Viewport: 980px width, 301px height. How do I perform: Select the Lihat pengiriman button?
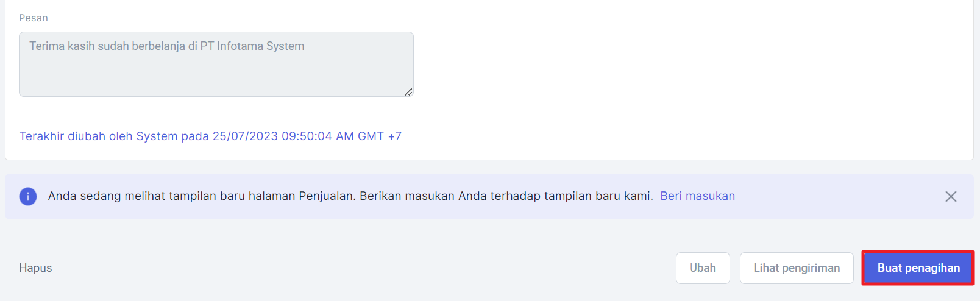(x=797, y=268)
